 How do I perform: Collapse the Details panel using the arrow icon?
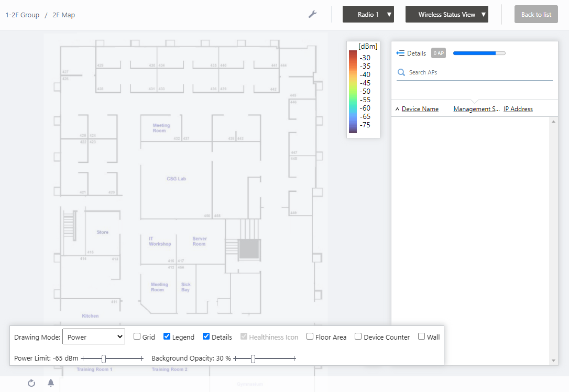click(x=401, y=53)
